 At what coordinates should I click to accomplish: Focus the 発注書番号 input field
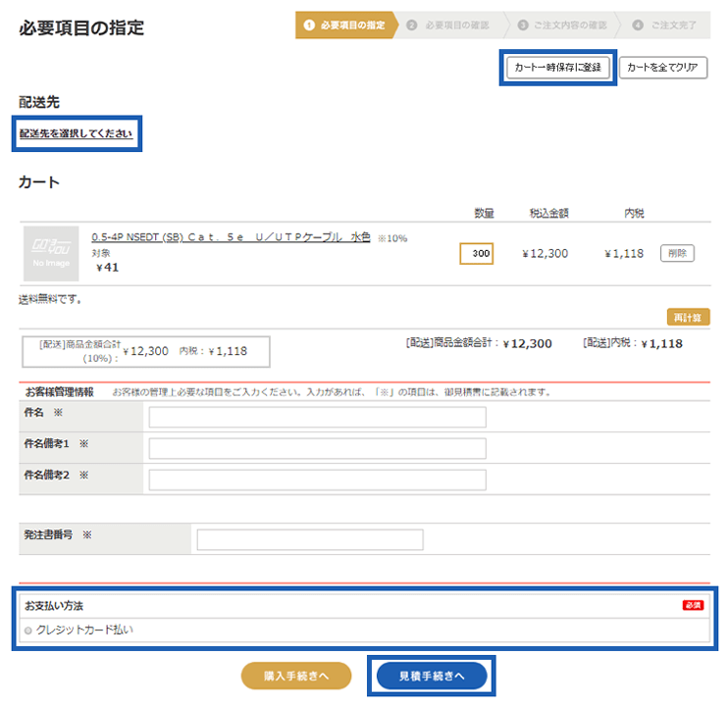(310, 539)
